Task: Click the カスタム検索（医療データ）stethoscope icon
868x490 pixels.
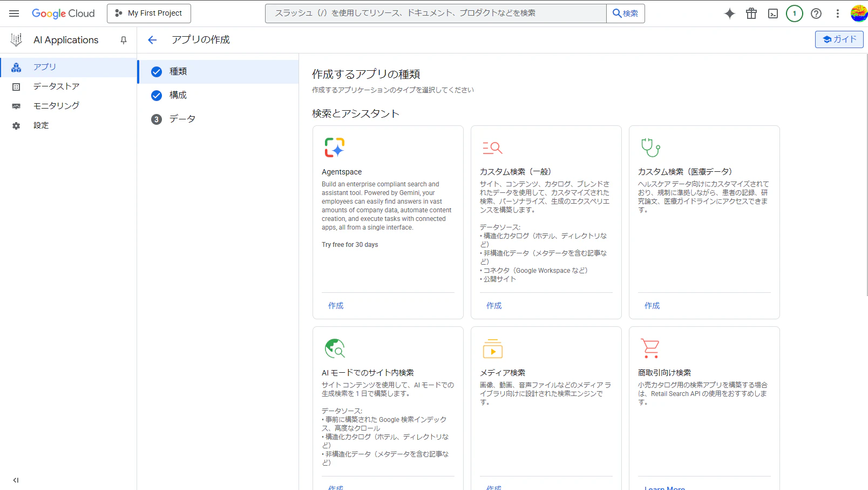Action: point(650,147)
